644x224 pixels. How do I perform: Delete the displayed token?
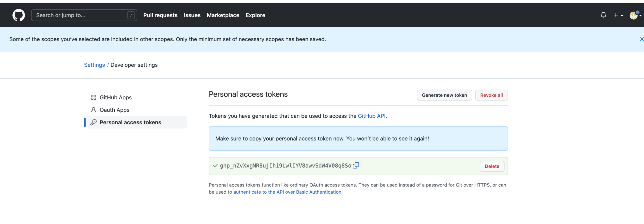click(492, 166)
